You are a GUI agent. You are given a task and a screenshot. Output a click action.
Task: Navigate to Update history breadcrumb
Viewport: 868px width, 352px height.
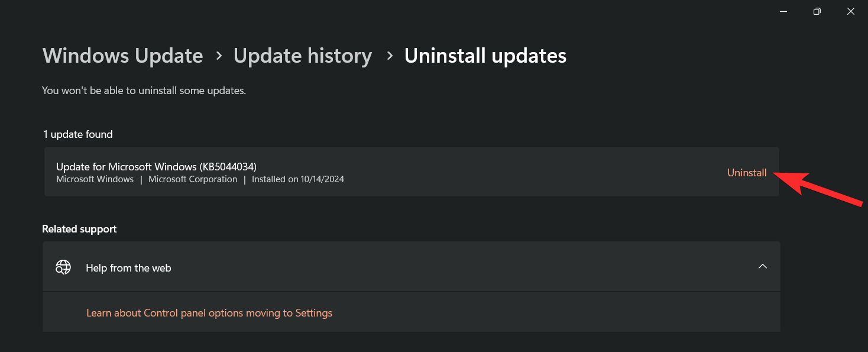pos(303,56)
